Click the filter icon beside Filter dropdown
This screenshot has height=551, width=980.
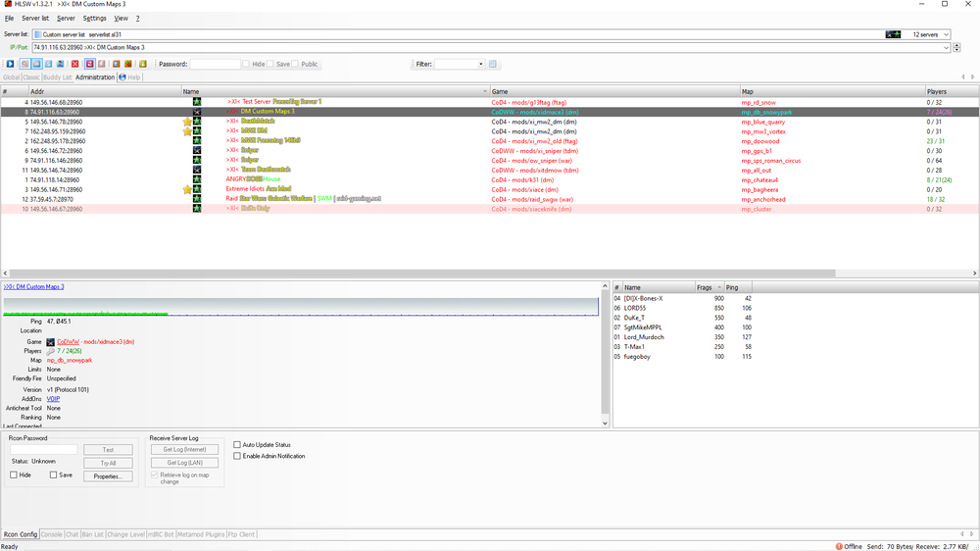point(493,64)
